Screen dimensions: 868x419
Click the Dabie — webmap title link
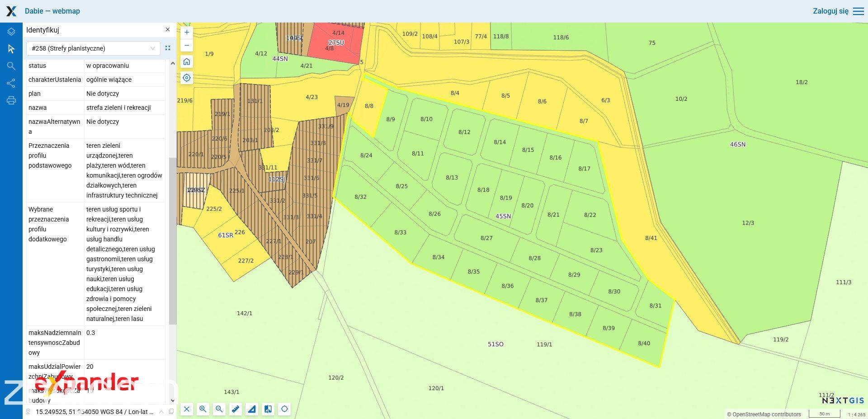(x=52, y=11)
